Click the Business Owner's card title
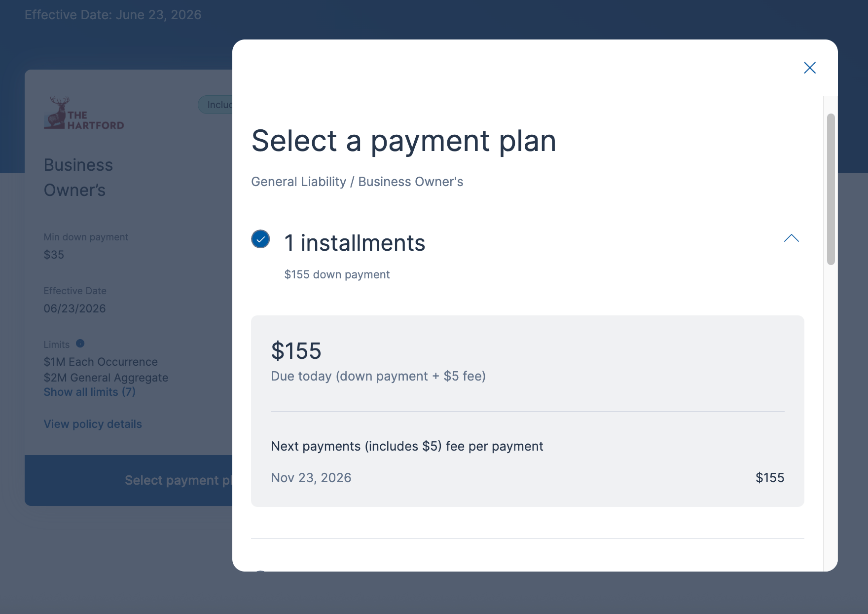Screen dimensions: 868x614 (x=78, y=177)
